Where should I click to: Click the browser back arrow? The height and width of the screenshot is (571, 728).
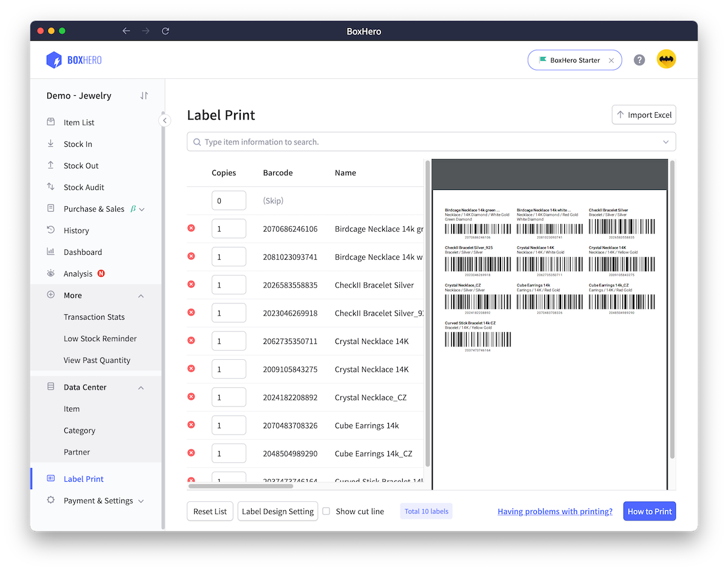126,31
